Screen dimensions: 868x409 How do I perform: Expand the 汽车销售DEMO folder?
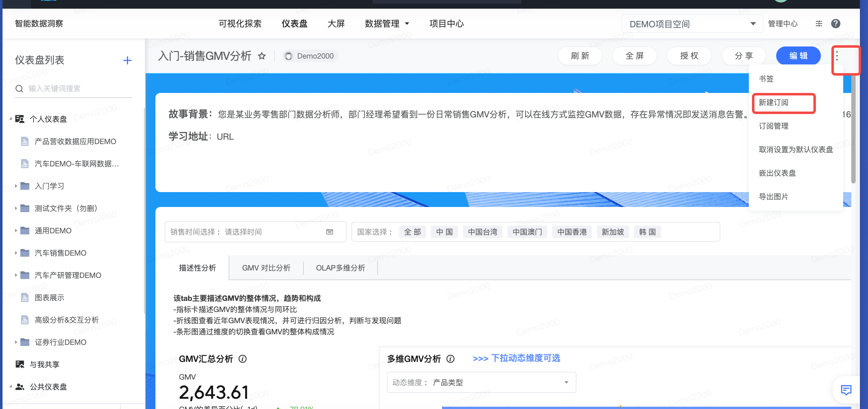[x=16, y=253]
